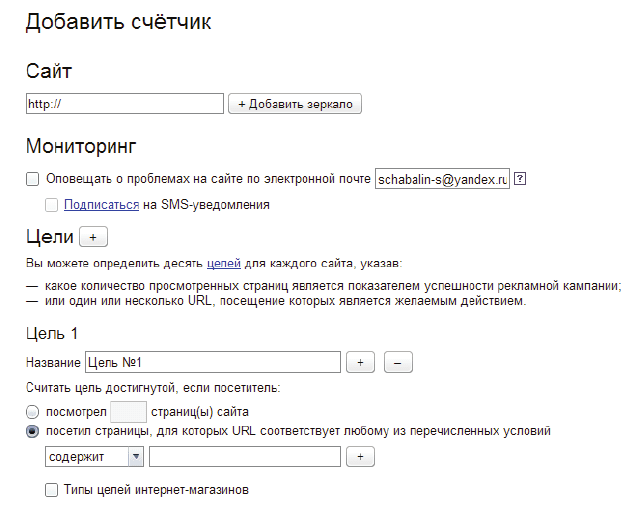Screen dimensions: 637x507
Task: Click the Название field with Цель №1
Action: [212, 363]
